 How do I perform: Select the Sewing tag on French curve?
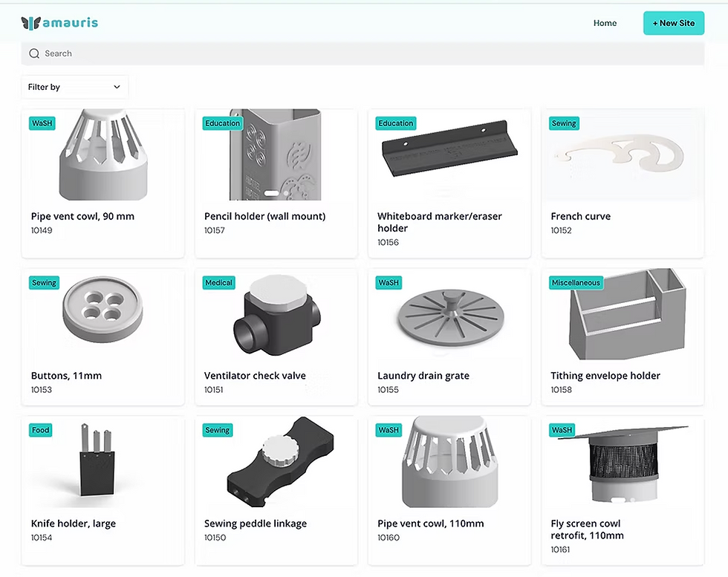(x=564, y=123)
